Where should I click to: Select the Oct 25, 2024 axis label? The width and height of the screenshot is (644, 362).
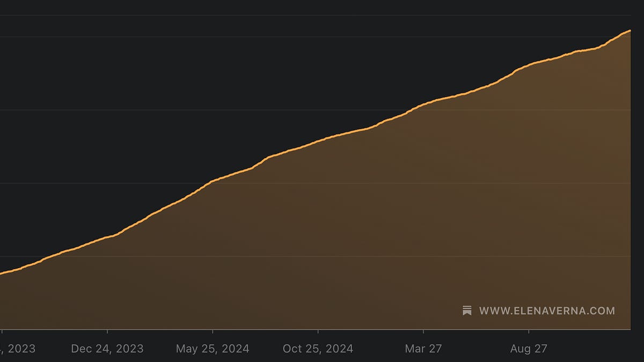pos(317,348)
